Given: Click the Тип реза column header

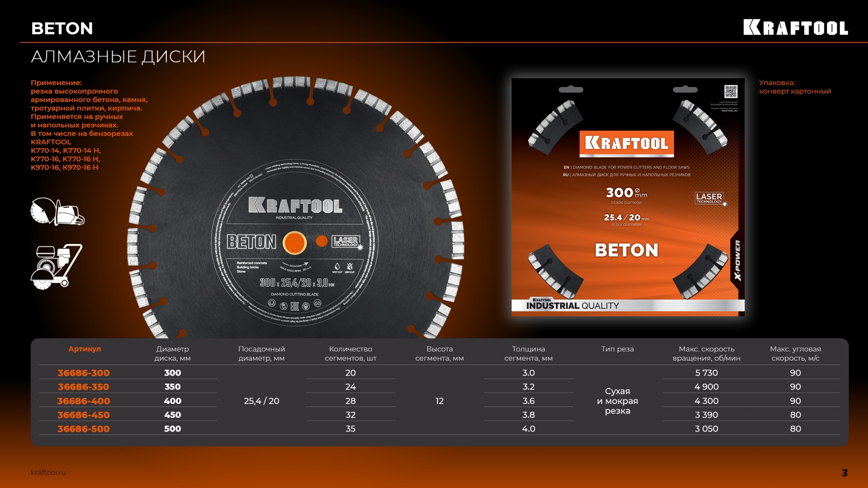Looking at the screenshot, I should (617, 349).
